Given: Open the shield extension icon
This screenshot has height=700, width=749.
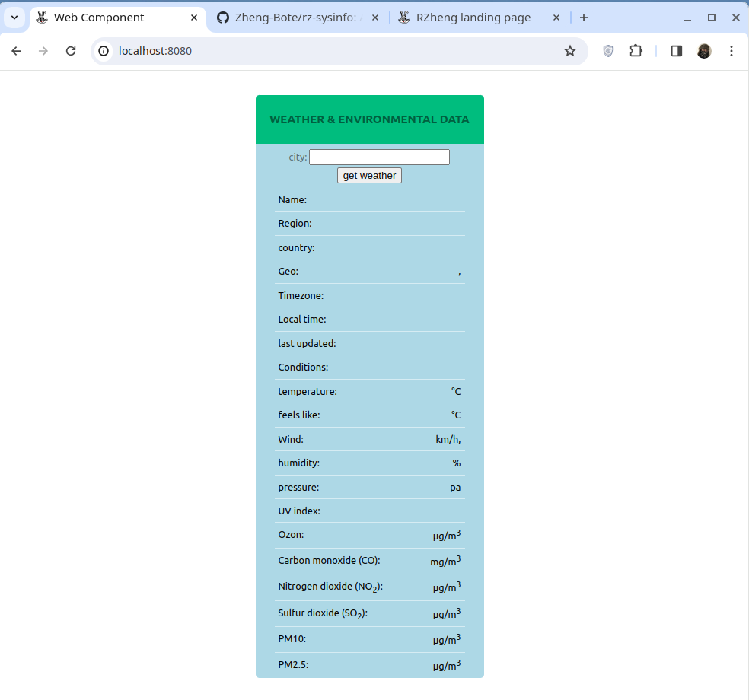Looking at the screenshot, I should click(608, 51).
